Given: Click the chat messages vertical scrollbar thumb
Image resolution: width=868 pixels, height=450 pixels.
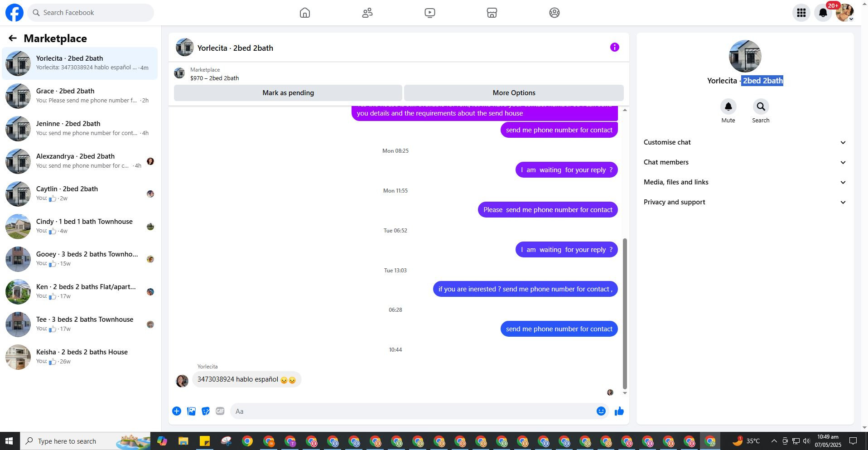Looking at the screenshot, I should 625,314.
